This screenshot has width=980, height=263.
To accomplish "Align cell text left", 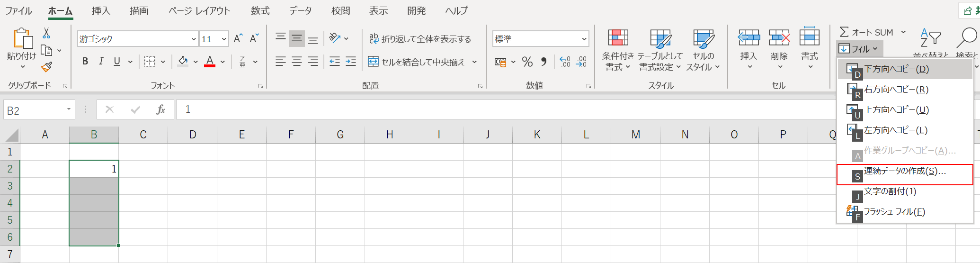I will point(281,61).
